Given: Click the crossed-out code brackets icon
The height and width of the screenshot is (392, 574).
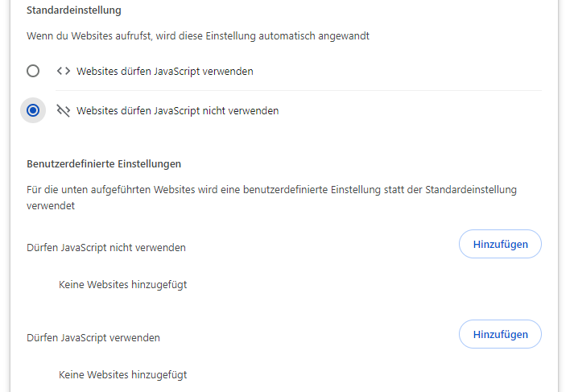Looking at the screenshot, I should pyautogui.click(x=64, y=110).
